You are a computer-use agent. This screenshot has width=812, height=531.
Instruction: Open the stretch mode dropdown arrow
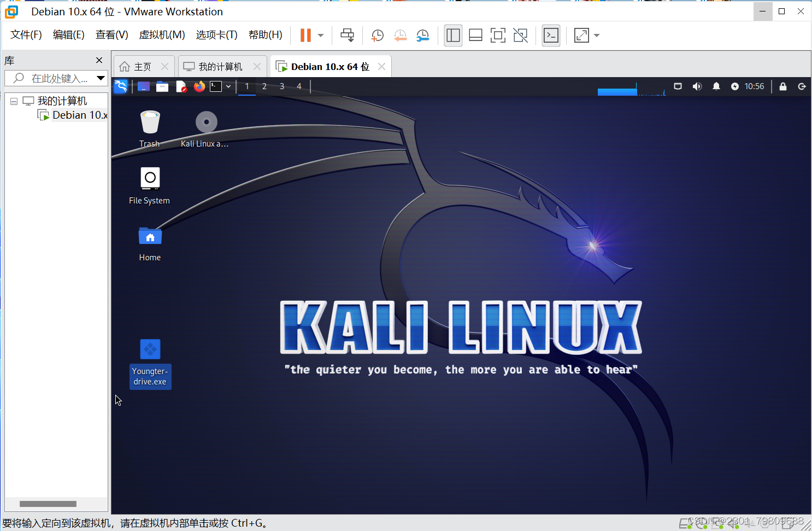click(x=597, y=36)
